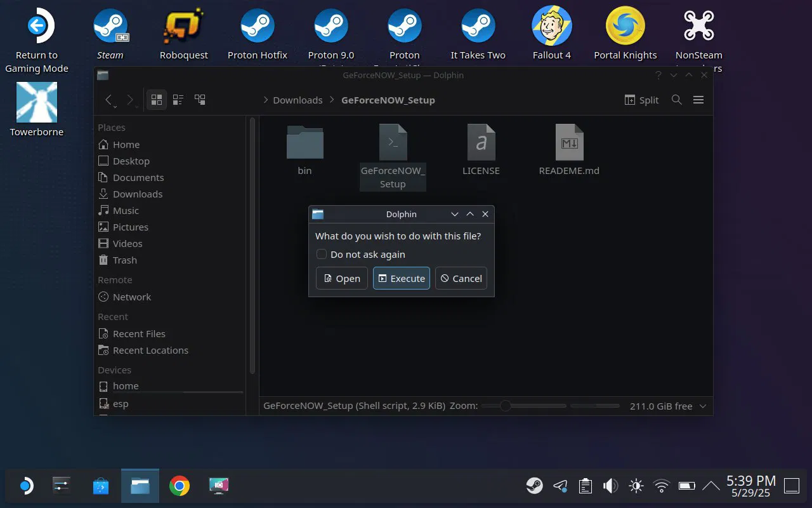The width and height of the screenshot is (812, 508).
Task: Click the Steam system tray icon
Action: [535, 486]
